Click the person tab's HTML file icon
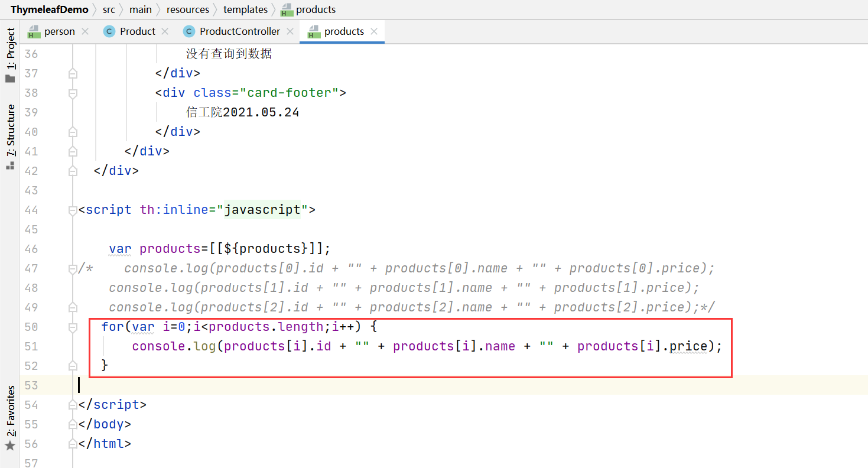The image size is (868, 468). pyautogui.click(x=34, y=31)
